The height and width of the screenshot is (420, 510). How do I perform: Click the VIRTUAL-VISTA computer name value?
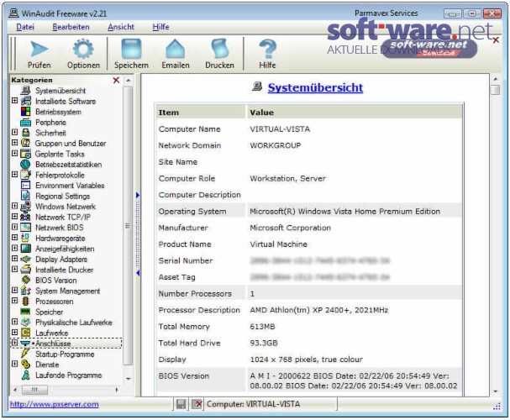point(280,129)
